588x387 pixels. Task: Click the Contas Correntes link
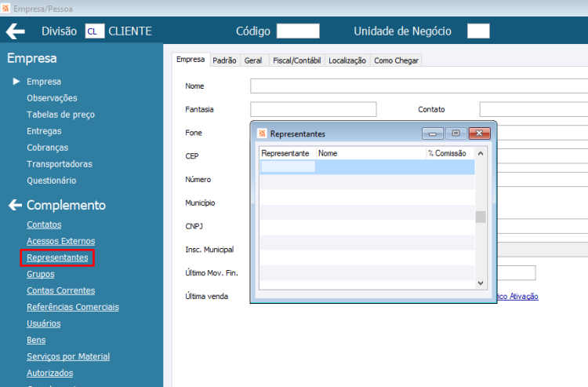[60, 290]
